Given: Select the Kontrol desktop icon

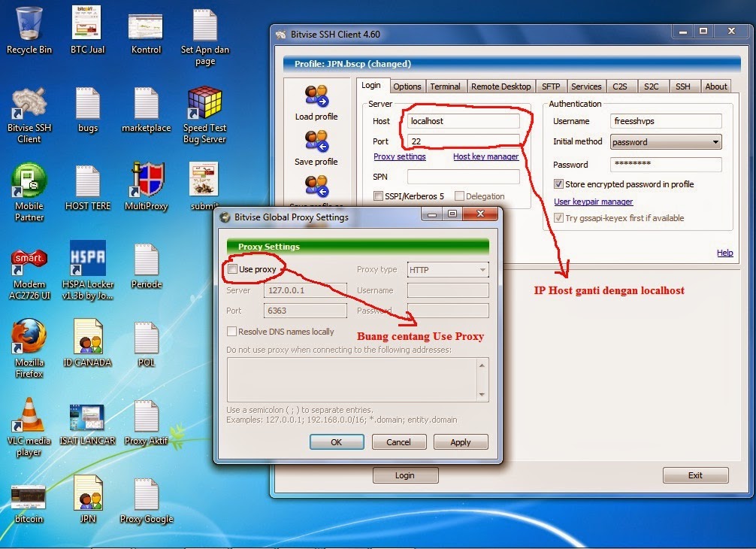Looking at the screenshot, I should [146, 32].
